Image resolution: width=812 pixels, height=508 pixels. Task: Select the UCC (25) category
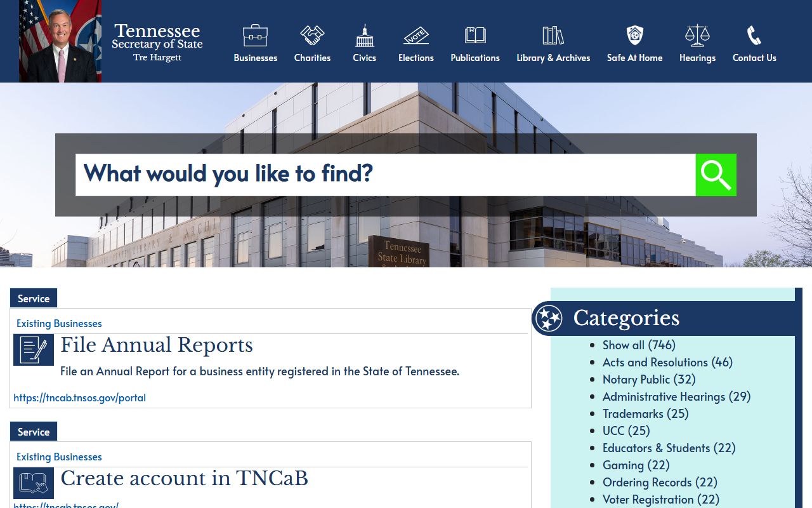click(626, 431)
